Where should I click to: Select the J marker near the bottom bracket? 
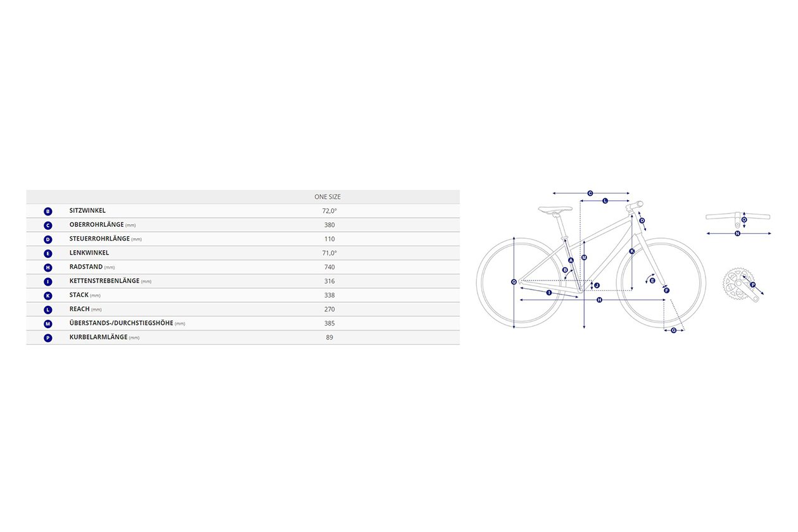[597, 286]
